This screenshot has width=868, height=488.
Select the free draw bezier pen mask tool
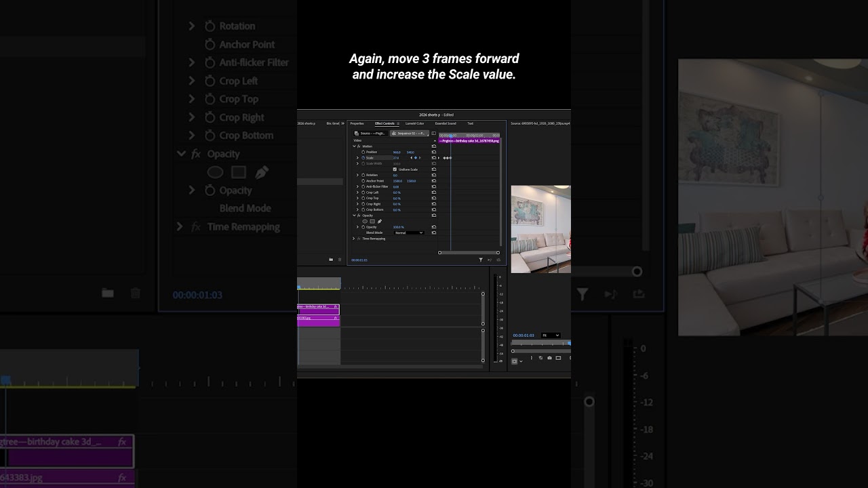[x=380, y=221]
